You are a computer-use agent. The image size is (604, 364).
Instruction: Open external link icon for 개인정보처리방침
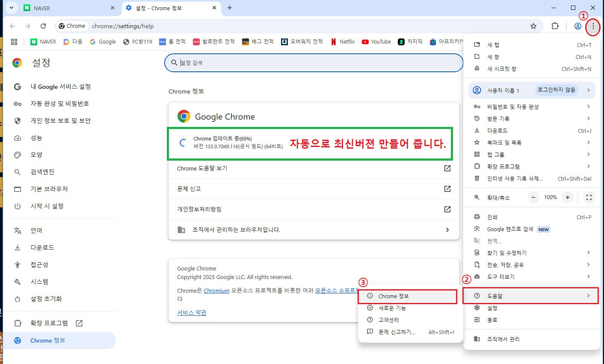(447, 209)
